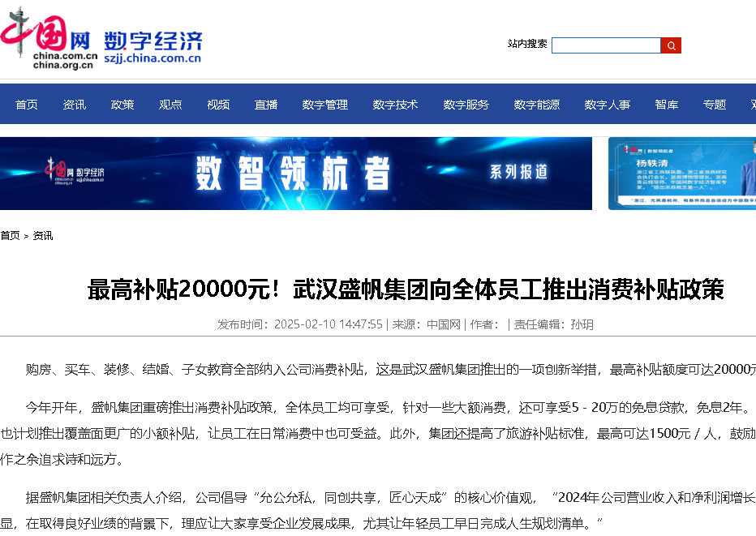
Task: Click the 首页 breadcrumb link
Action: pyautogui.click(x=10, y=236)
